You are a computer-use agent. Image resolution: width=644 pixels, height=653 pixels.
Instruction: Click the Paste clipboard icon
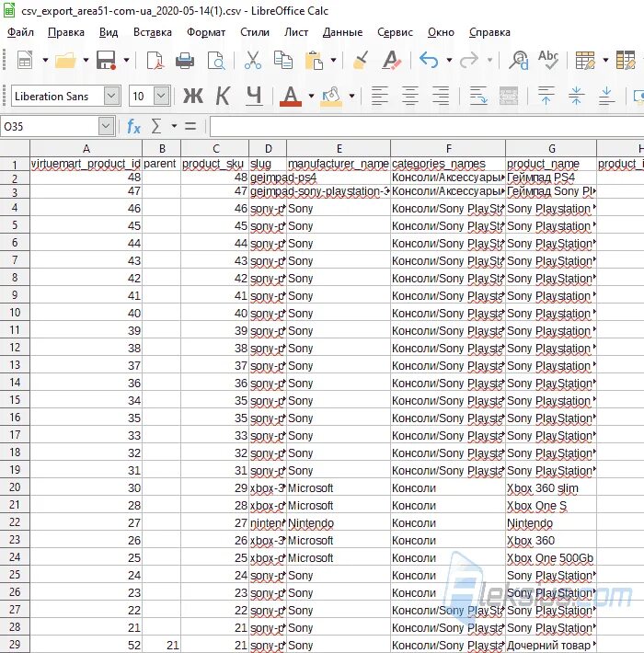pos(314,60)
